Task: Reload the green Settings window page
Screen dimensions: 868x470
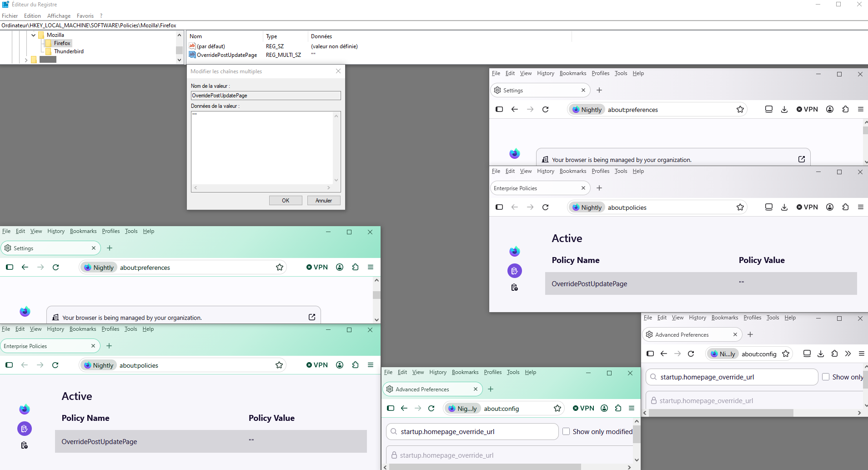Action: (x=56, y=267)
